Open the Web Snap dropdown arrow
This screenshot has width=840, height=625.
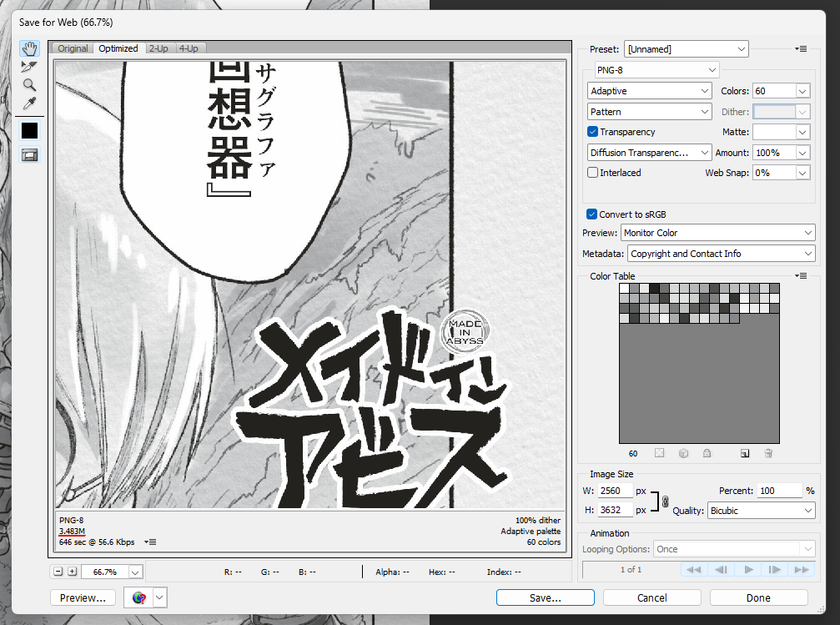click(x=802, y=173)
